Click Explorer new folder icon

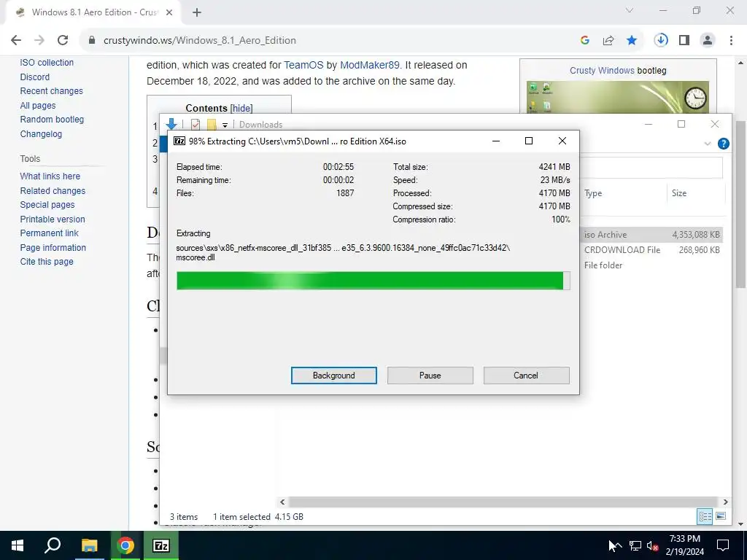[212, 124]
